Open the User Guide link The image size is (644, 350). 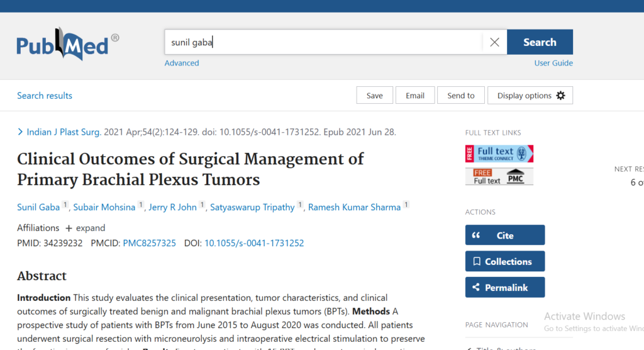(553, 63)
